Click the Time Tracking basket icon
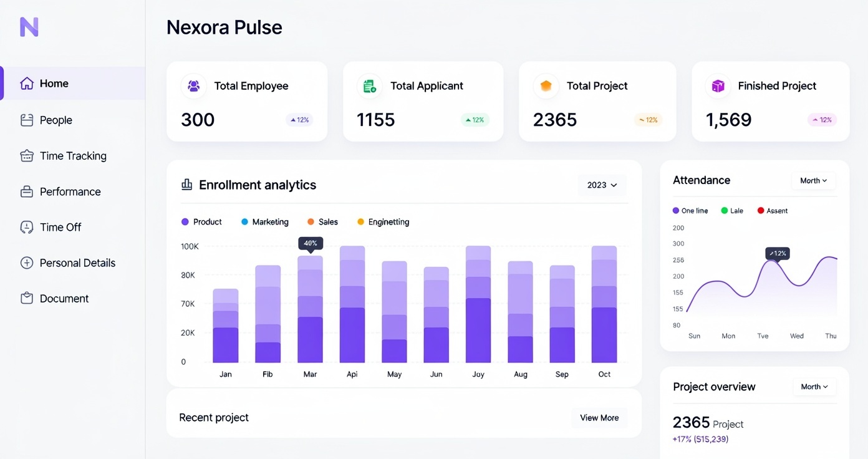The image size is (868, 459). pos(27,156)
